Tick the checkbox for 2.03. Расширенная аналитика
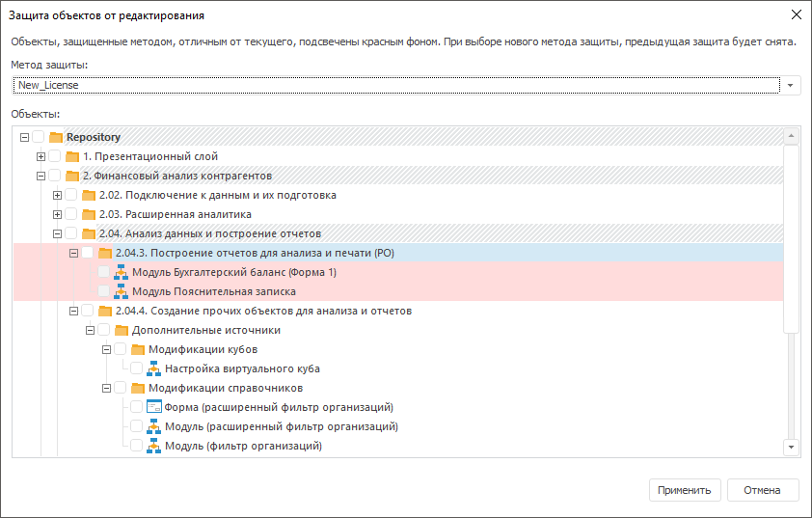812x518 pixels. [71, 214]
